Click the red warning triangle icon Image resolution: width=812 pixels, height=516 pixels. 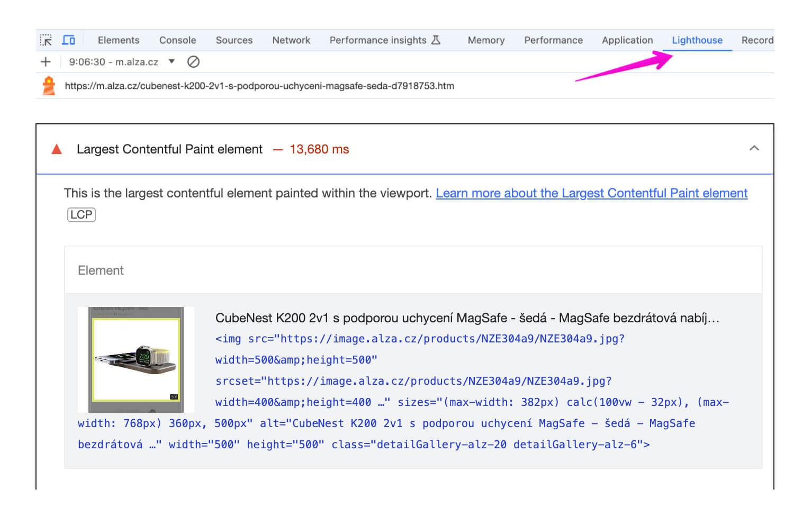tap(57, 149)
